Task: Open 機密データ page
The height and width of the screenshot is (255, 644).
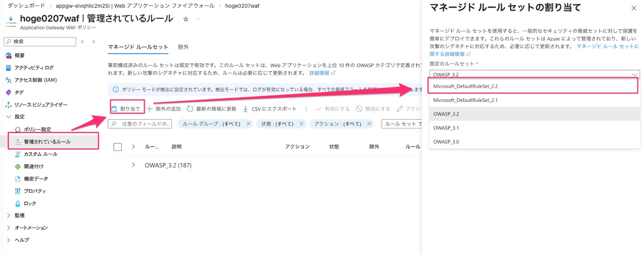Action: [x=31, y=179]
